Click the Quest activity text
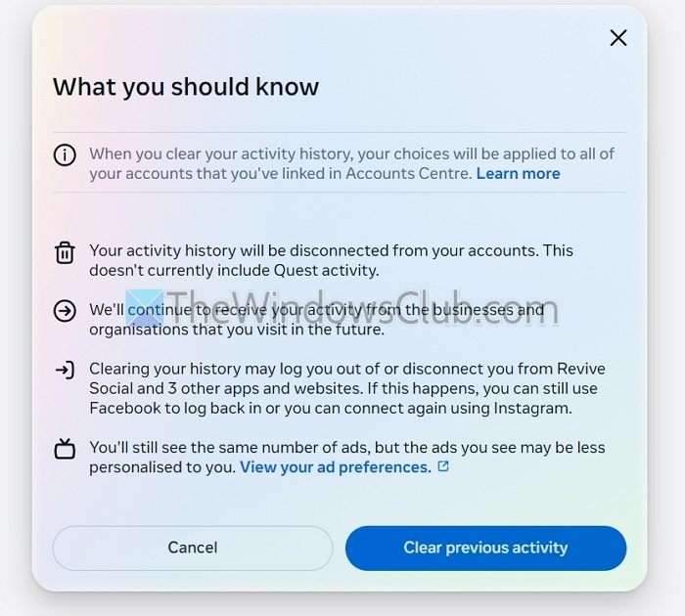Image resolution: width=685 pixels, height=616 pixels. [x=326, y=271]
